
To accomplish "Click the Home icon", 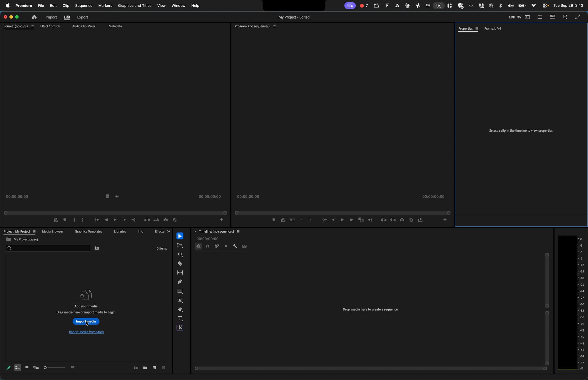I will tap(34, 17).
